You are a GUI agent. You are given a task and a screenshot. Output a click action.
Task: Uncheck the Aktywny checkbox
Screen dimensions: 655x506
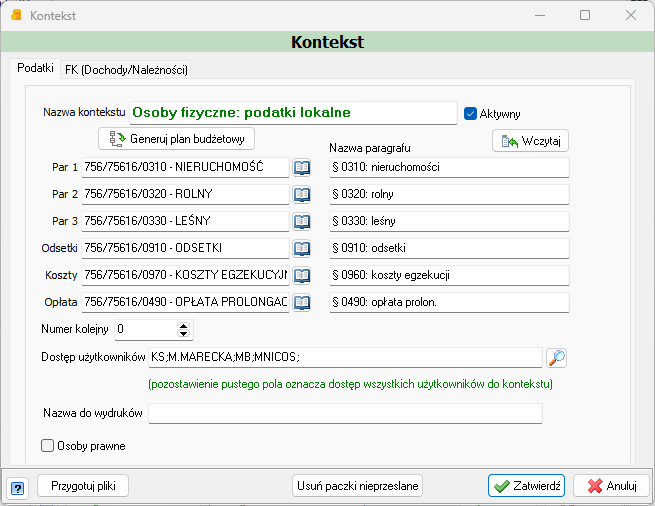pyautogui.click(x=470, y=114)
